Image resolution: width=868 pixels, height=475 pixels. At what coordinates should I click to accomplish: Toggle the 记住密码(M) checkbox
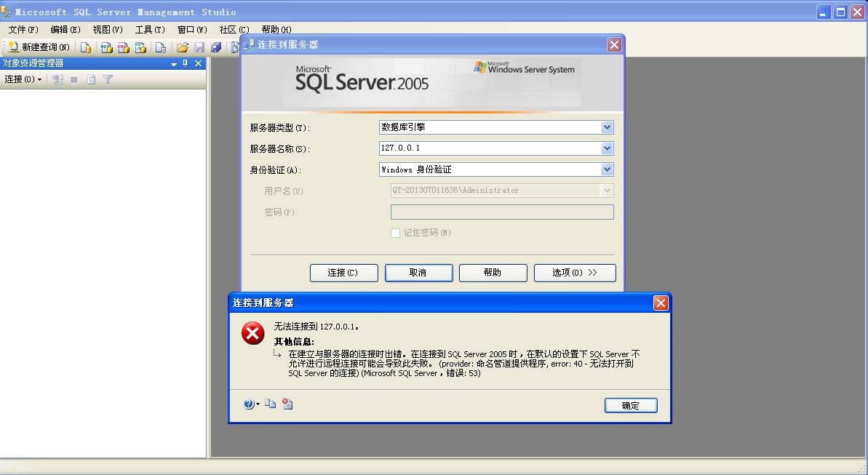395,233
